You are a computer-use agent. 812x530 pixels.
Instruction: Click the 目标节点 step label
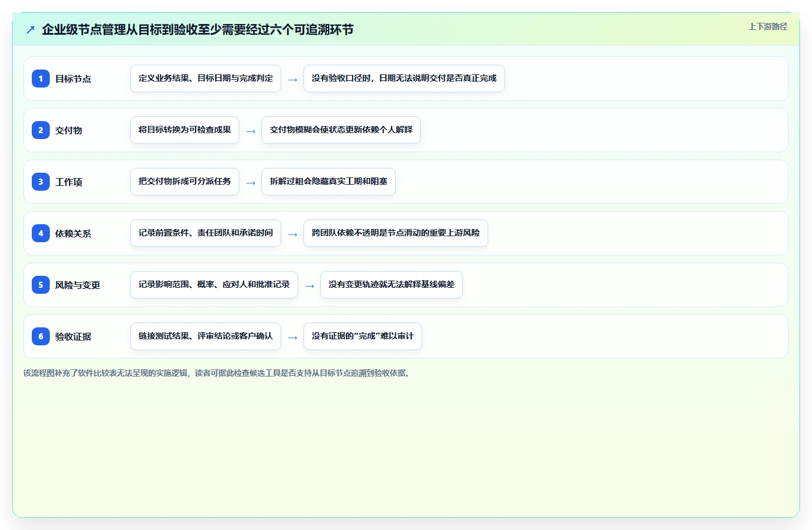tap(73, 79)
